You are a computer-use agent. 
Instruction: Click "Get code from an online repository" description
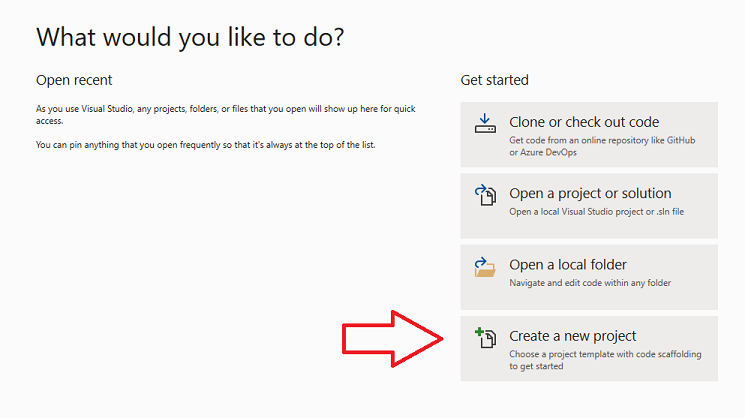coord(602,146)
